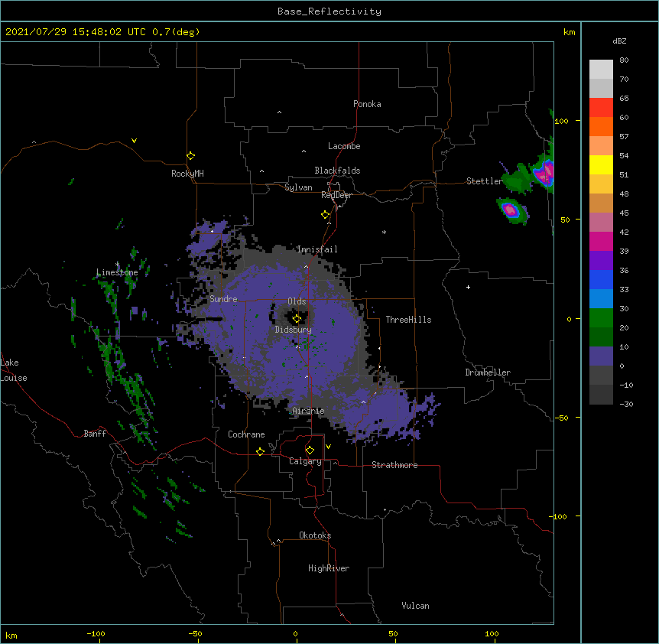Select the yellow 54 dBZ color swatch
This screenshot has height=644, width=659.
[601, 164]
